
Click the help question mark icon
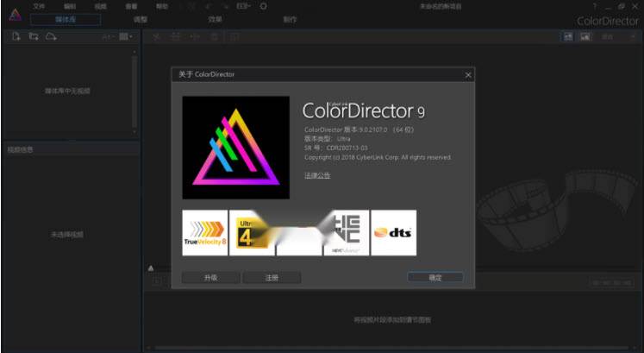[x=594, y=7]
